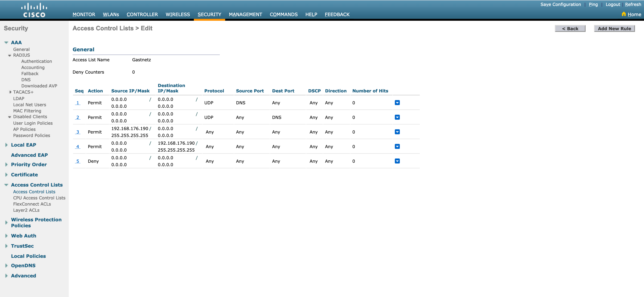
Task: Click the Number of Hits column header
Action: [370, 91]
